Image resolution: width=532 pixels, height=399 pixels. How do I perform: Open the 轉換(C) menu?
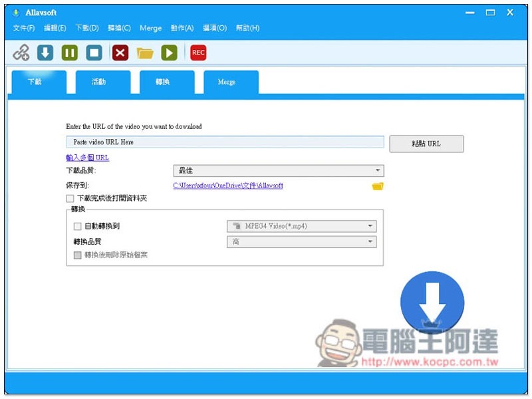pyautogui.click(x=119, y=28)
